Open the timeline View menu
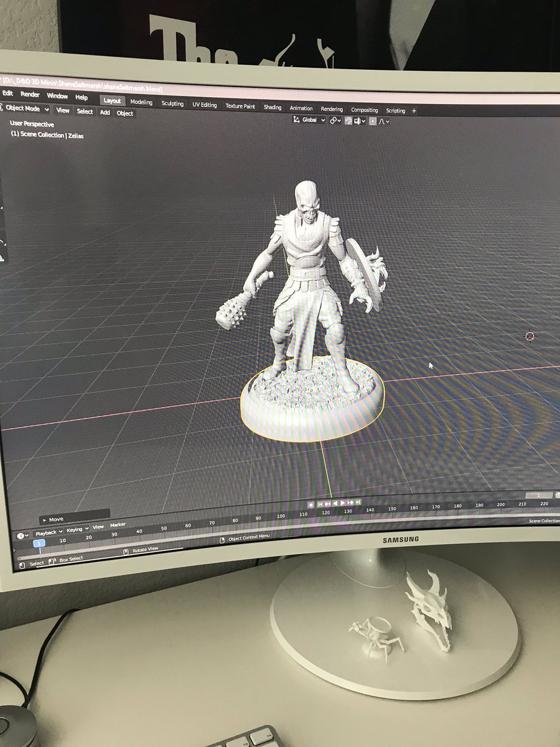560x747 pixels. (x=98, y=527)
